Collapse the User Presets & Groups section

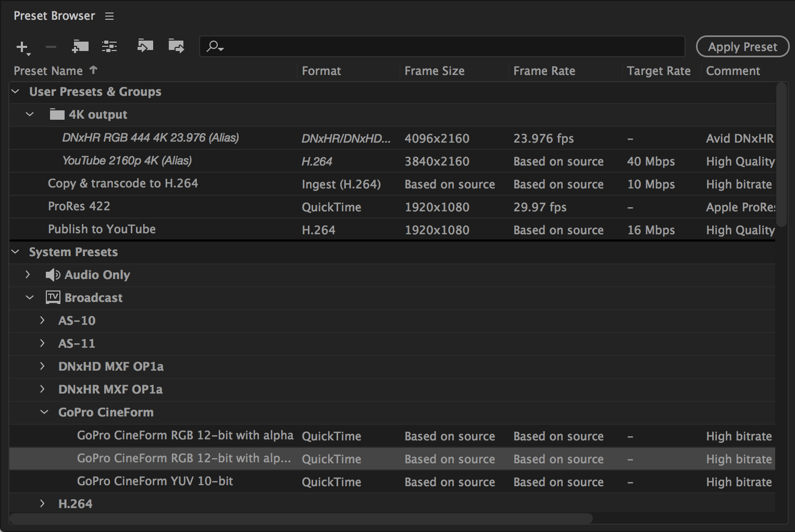(15, 91)
